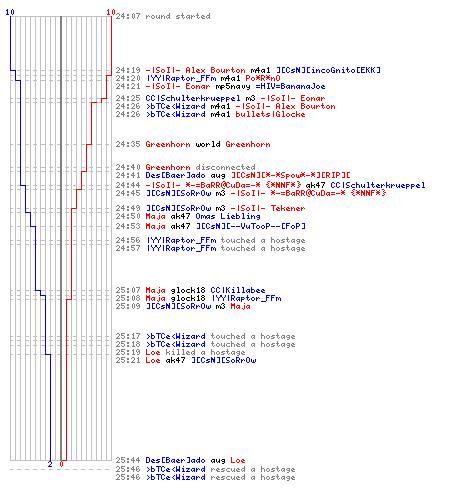Screen dimensions: 450x500
Task: Click |YY|Raptor_FFm in the 24:20 kill
Action: [x=181, y=78]
